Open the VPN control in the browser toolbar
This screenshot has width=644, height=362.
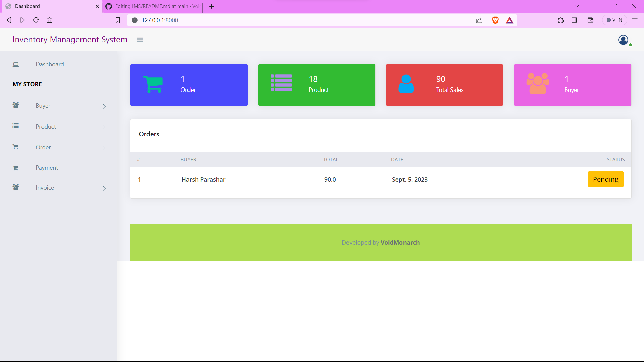(x=614, y=20)
